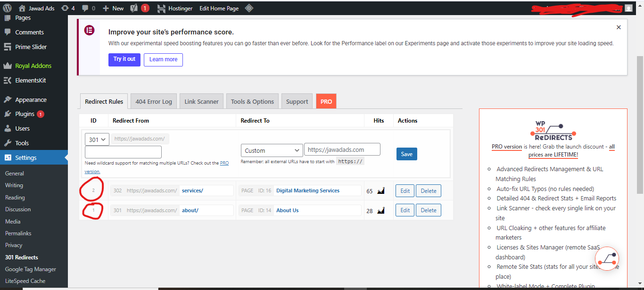Open Plugins menu in the sidebar
644x290 pixels.
(25, 114)
